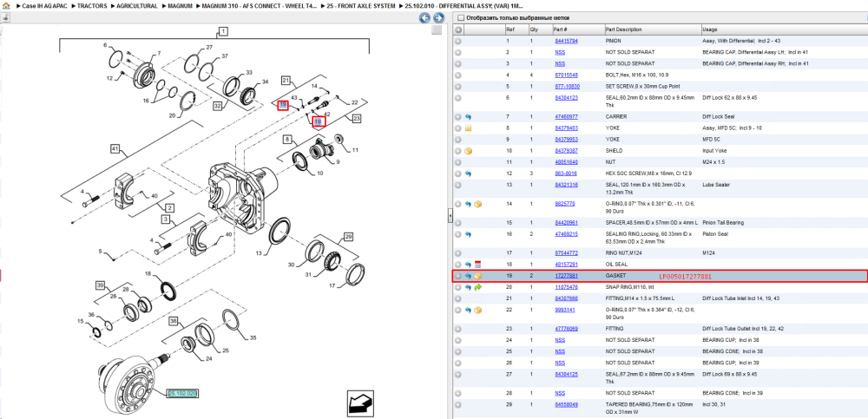Image resolution: width=868 pixels, height=419 pixels.
Task: Go to the home page icon
Action: pos(6,6)
